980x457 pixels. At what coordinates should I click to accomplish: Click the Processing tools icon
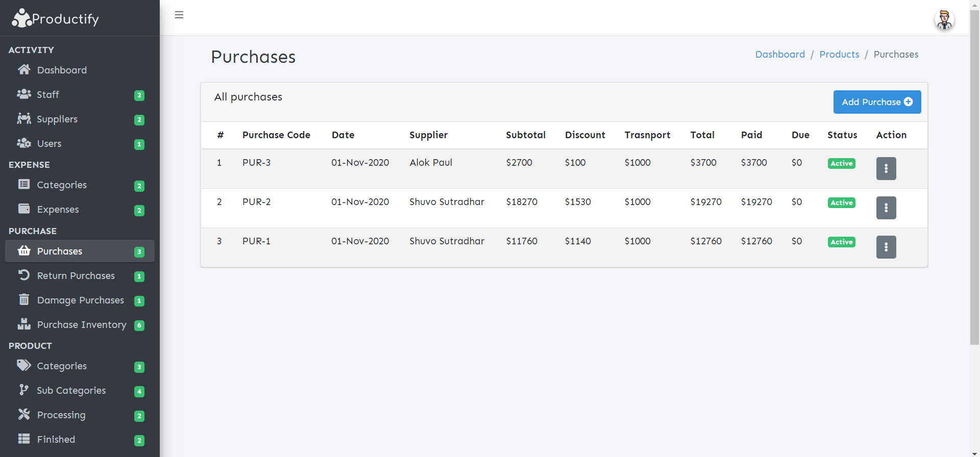click(x=24, y=414)
